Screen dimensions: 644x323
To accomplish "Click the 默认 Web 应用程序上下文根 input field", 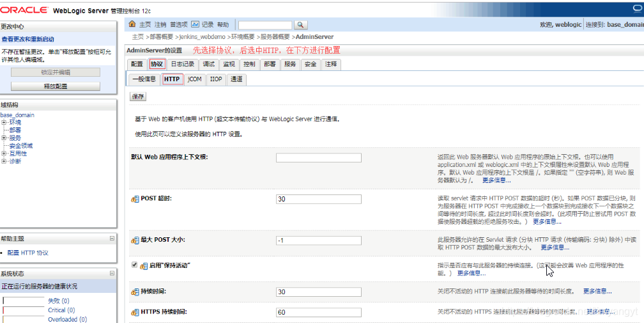I will (x=319, y=158).
